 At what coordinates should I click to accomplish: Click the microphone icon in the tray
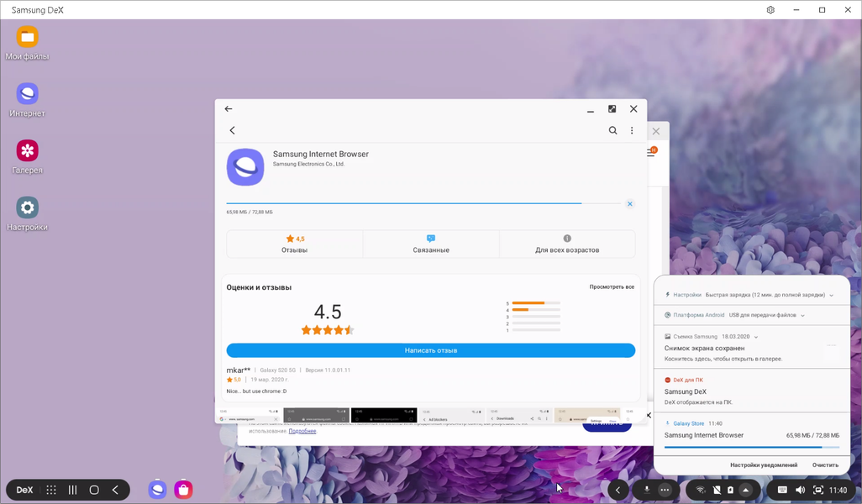(647, 490)
